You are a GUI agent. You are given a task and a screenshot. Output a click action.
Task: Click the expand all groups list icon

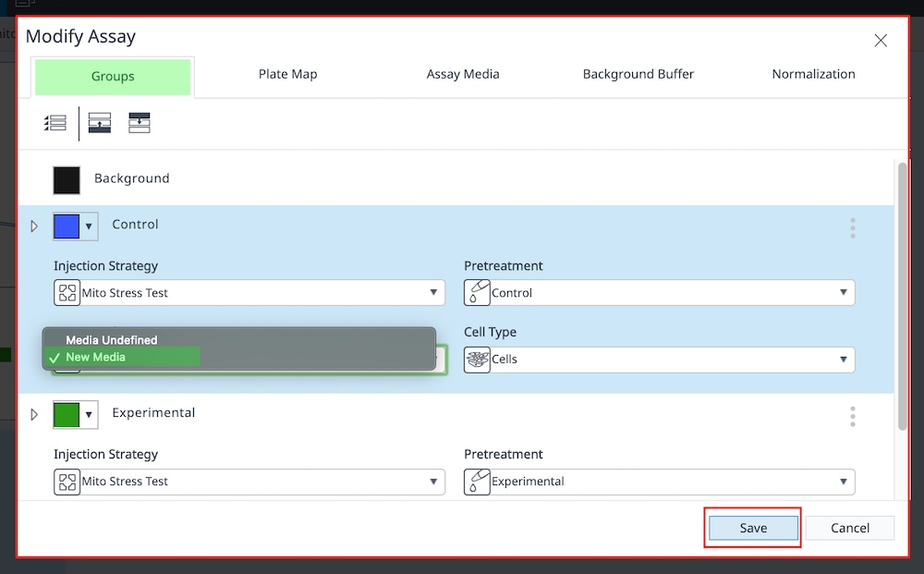point(55,123)
